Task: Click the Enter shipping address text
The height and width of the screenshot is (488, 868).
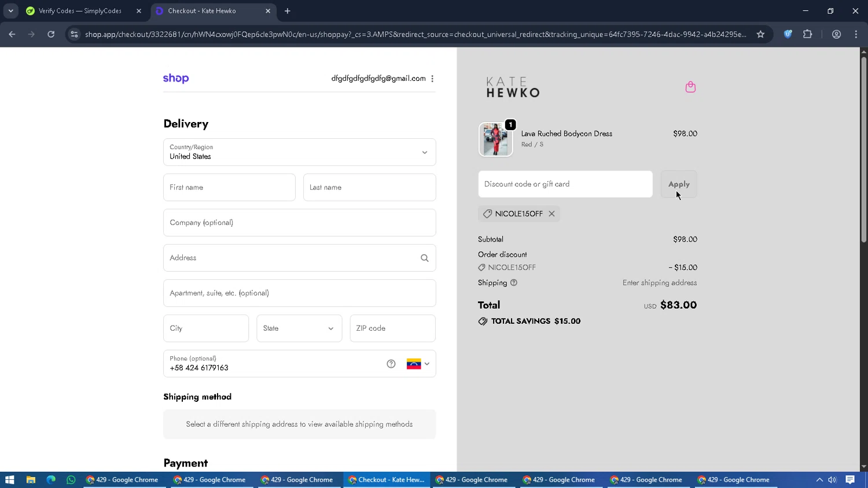Action: pyautogui.click(x=660, y=283)
